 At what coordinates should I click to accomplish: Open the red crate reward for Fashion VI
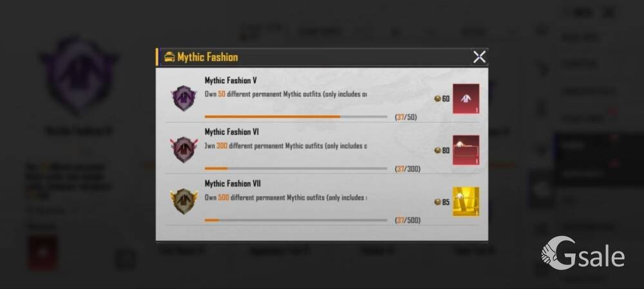tap(466, 150)
